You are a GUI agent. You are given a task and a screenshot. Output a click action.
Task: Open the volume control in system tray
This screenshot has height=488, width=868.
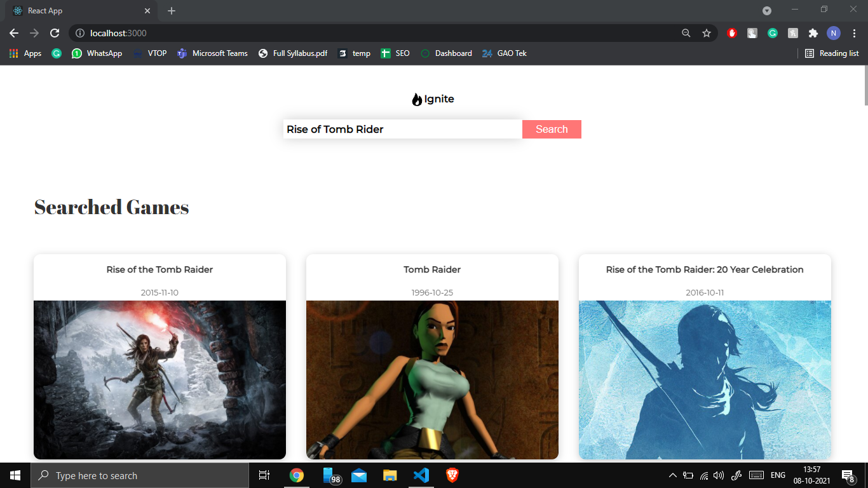[719, 475]
